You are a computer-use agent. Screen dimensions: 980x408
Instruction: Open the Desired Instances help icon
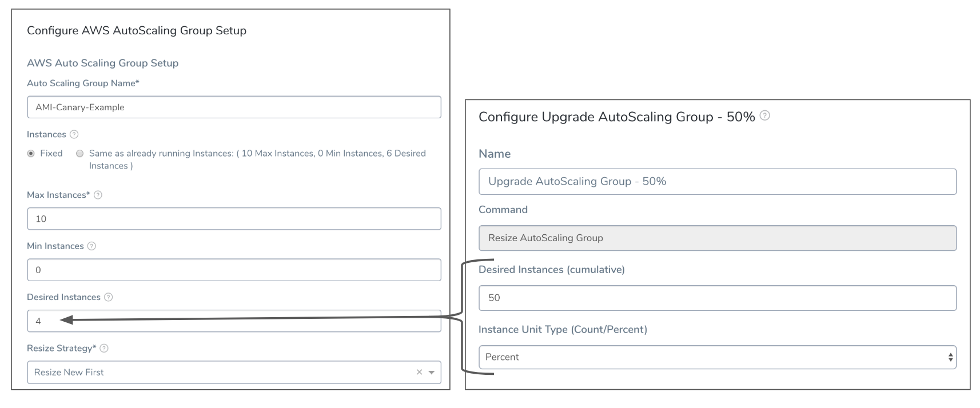[109, 297]
